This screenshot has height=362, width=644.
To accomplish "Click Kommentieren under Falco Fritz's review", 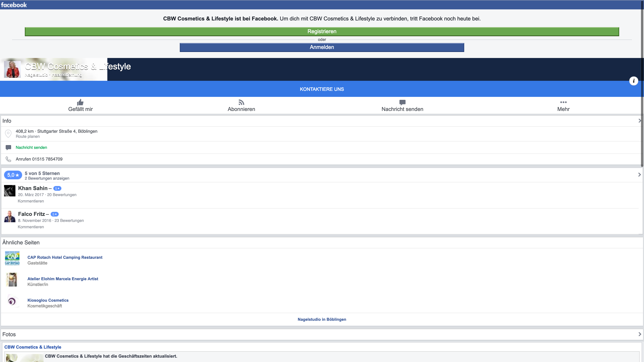I will tap(31, 227).
